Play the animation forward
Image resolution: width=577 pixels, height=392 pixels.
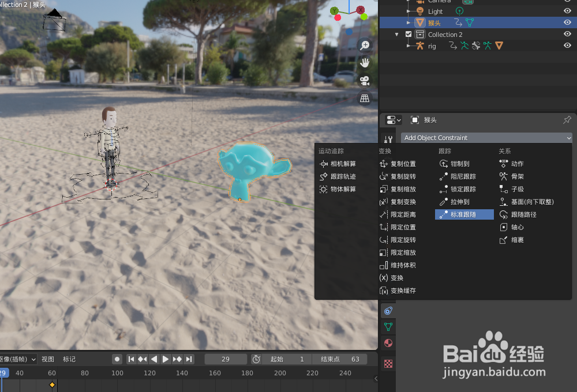coord(166,359)
